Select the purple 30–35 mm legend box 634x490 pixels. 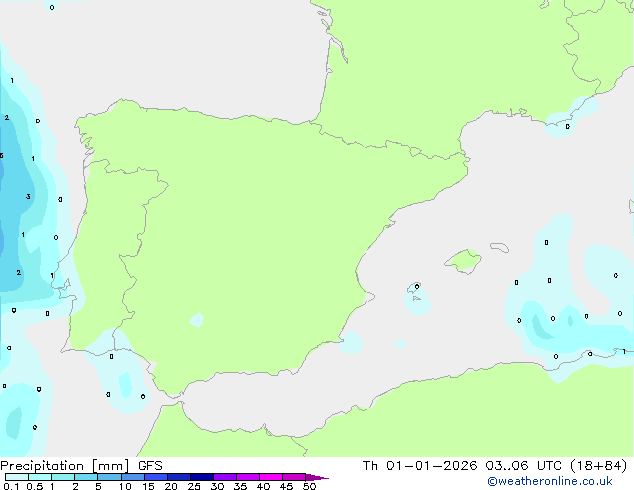click(x=225, y=477)
